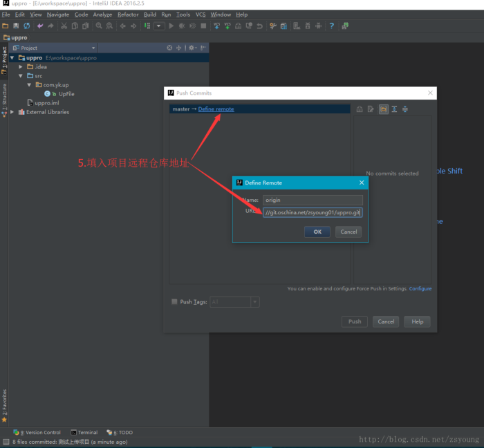Viewport: 484px width, 448px height.
Task: Click the Define remote link
Action: click(216, 109)
